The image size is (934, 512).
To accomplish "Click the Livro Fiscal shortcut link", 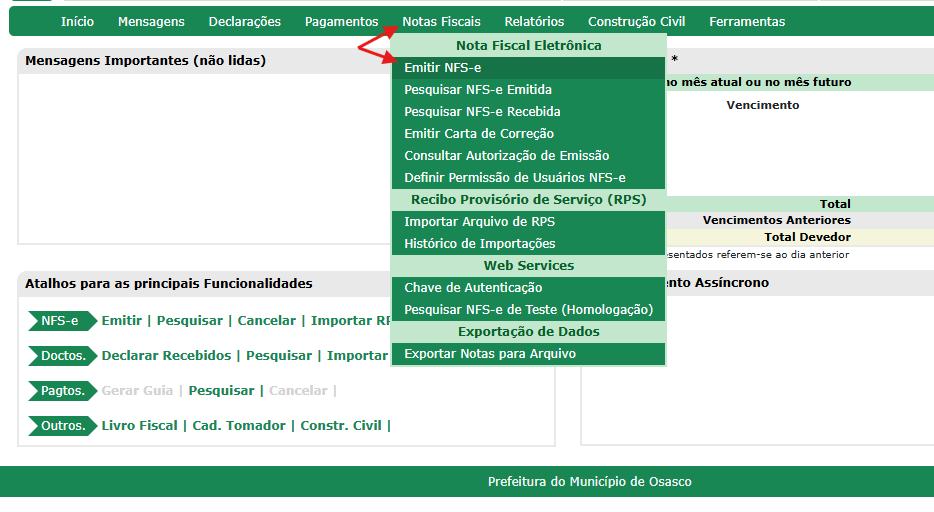I will pos(139,426).
